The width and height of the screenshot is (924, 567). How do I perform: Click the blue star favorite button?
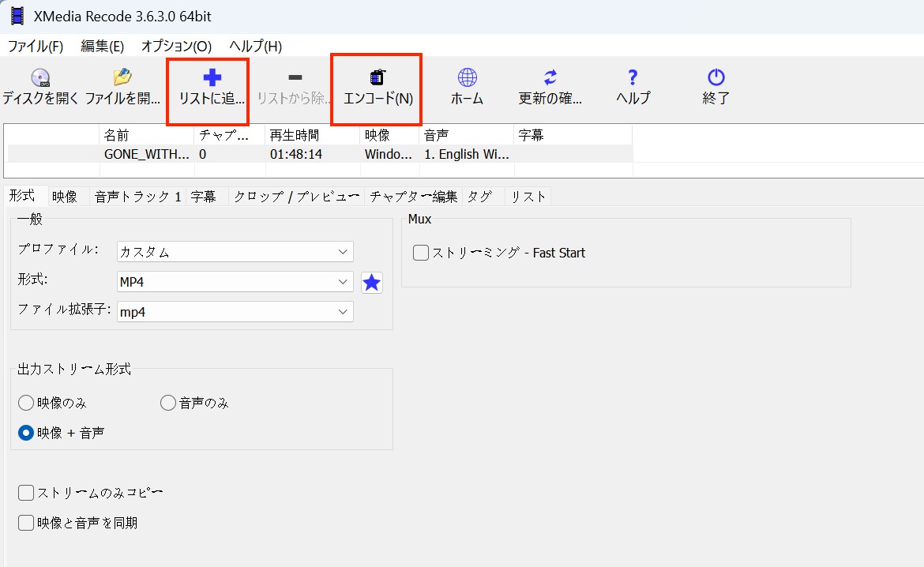(372, 283)
